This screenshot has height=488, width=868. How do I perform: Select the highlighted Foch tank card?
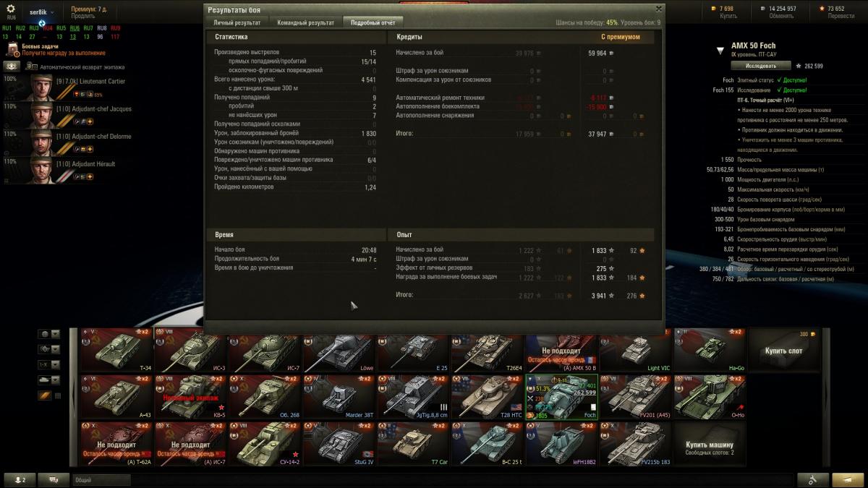tap(561, 397)
